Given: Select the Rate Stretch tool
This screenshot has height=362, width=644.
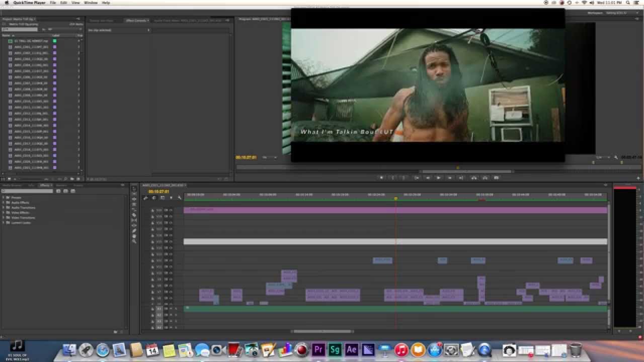Looking at the screenshot, I should pos(134,210).
